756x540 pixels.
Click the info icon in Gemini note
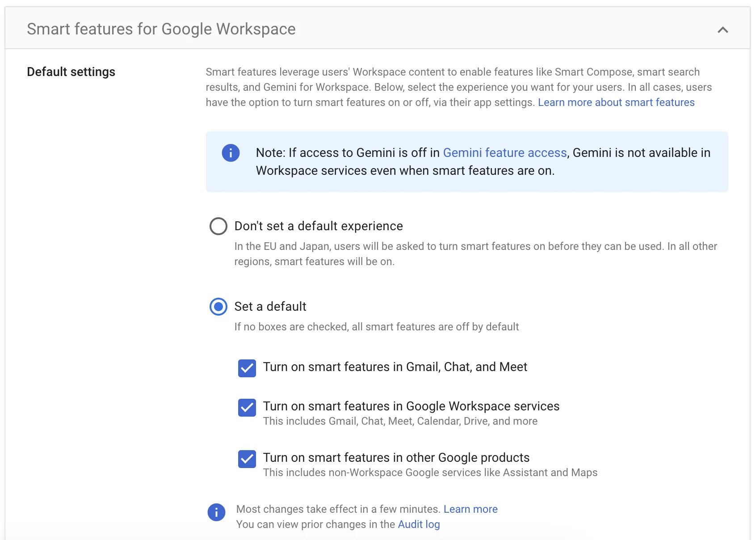pyautogui.click(x=231, y=153)
